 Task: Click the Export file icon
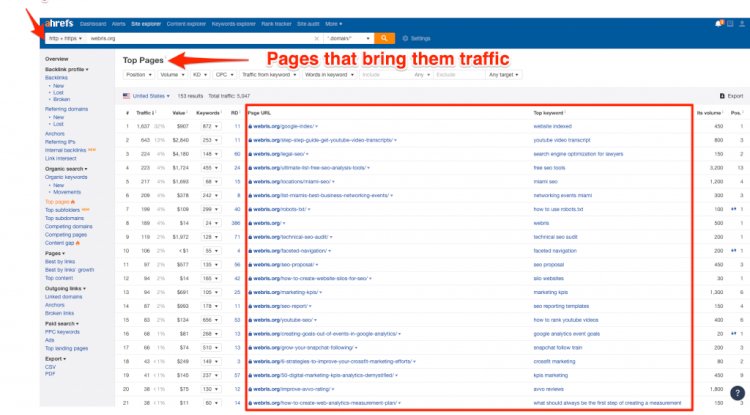tap(722, 96)
